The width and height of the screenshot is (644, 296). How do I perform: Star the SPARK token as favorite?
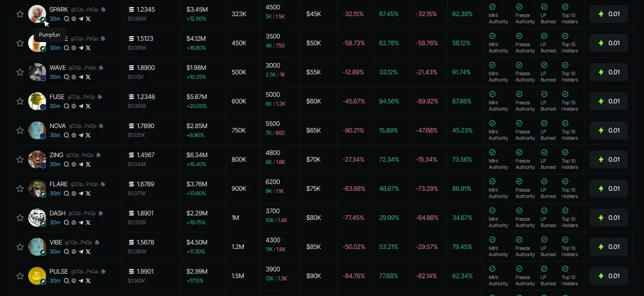click(x=20, y=14)
